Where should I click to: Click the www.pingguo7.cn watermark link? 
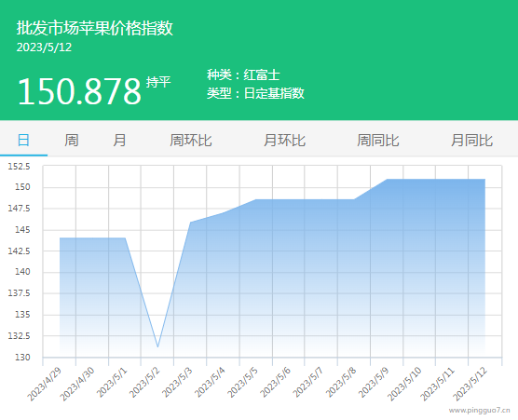(x=480, y=410)
